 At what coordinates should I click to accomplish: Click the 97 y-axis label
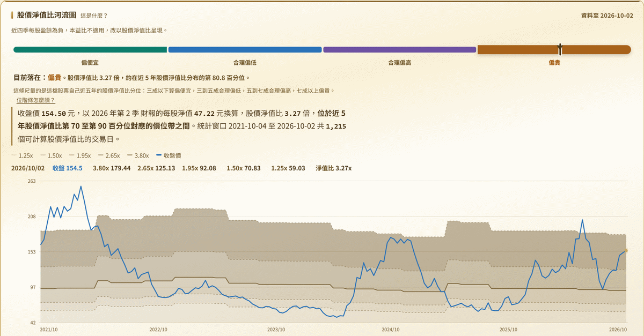[x=33, y=287]
